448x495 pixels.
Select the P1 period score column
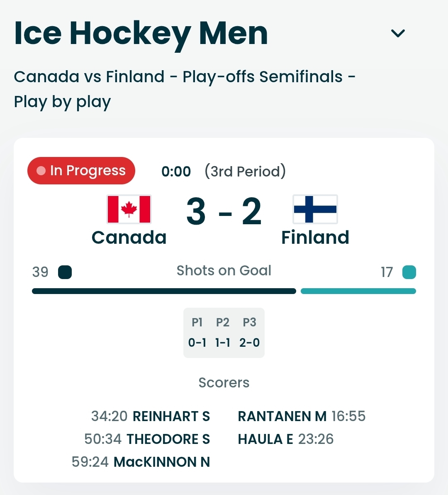click(197, 333)
